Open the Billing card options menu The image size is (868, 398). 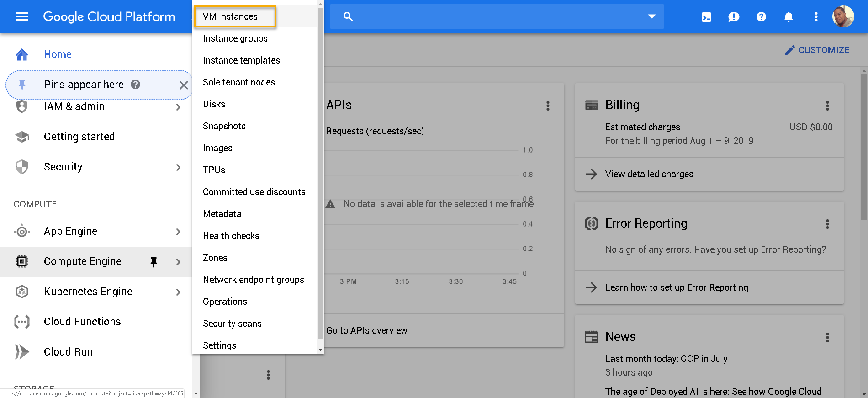827,106
